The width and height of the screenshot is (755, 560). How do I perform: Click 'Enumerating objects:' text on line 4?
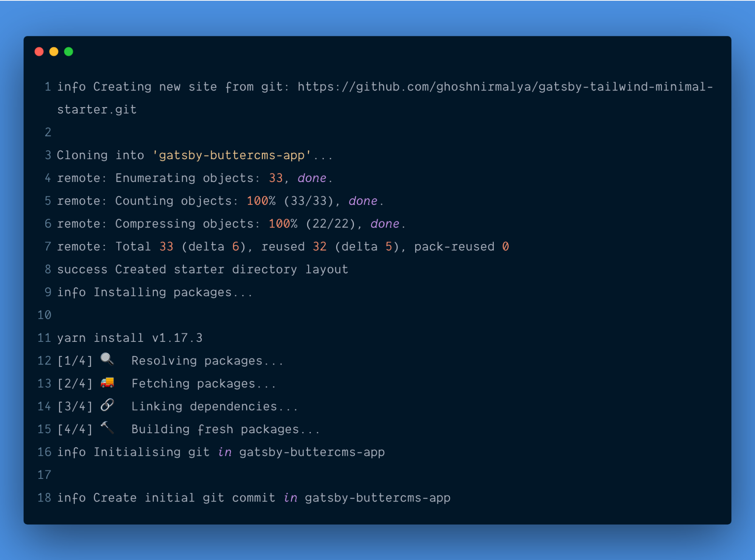188,178
